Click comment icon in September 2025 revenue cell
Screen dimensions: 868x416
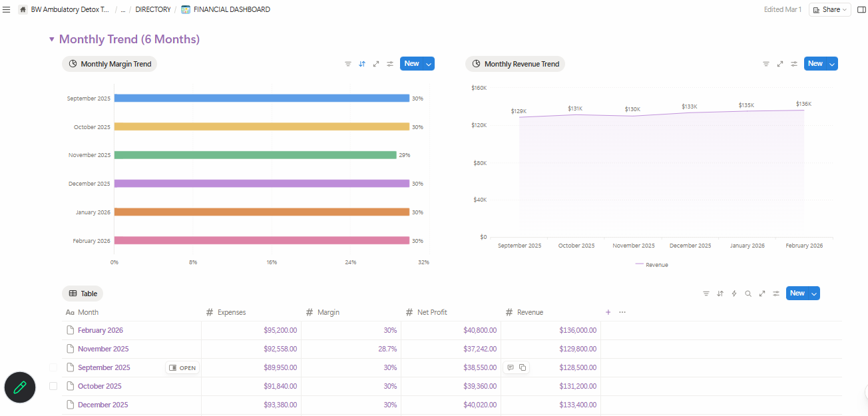pos(511,367)
